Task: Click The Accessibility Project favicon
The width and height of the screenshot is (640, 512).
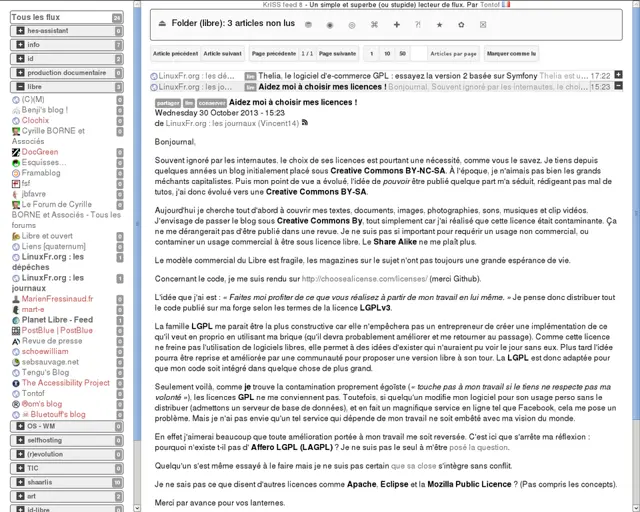Action: 16,383
